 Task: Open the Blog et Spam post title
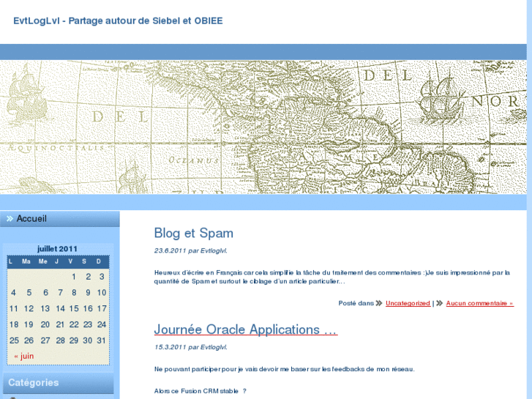pyautogui.click(x=193, y=234)
